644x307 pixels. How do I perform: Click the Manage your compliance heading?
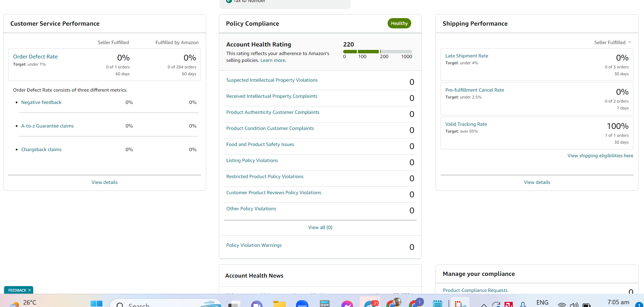click(x=479, y=274)
